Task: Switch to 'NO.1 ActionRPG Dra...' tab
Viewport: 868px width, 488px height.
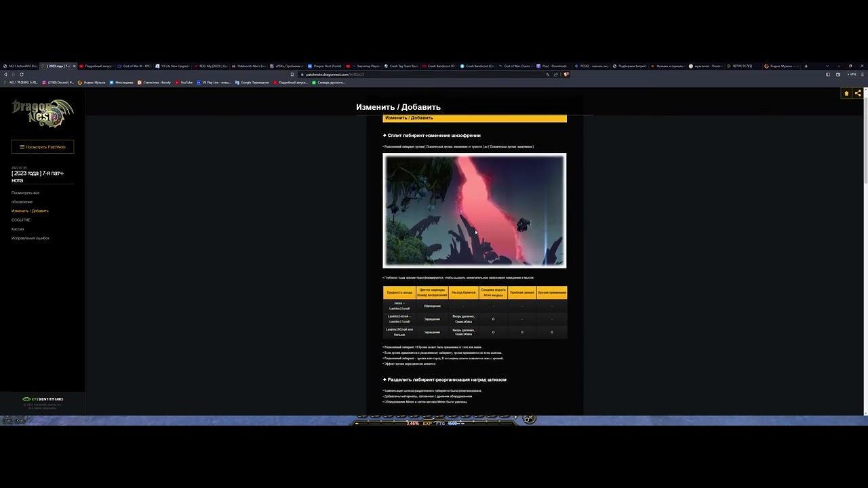Action: 20,66
